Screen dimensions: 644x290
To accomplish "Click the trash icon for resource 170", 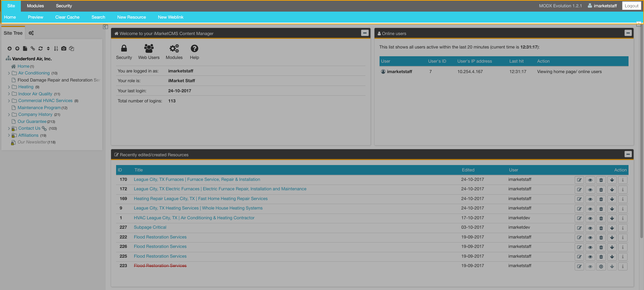I will pos(601,180).
